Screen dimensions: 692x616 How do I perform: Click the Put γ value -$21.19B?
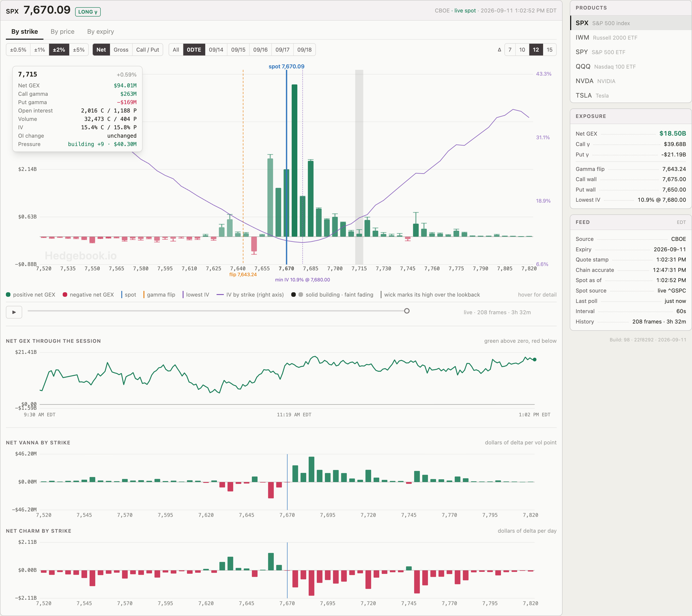point(673,154)
